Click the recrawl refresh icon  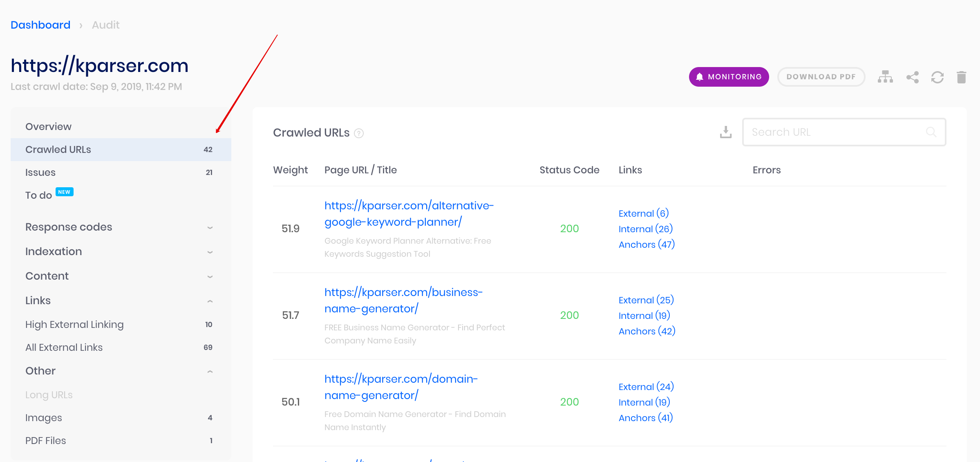[x=937, y=77]
